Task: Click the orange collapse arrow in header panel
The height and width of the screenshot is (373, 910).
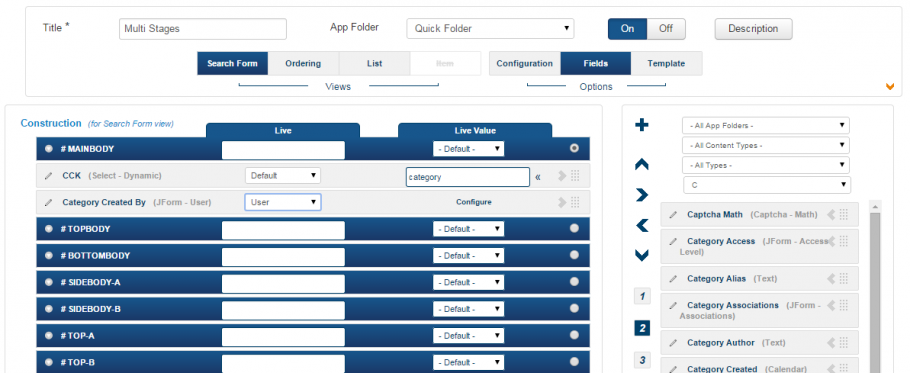Action: (x=890, y=87)
